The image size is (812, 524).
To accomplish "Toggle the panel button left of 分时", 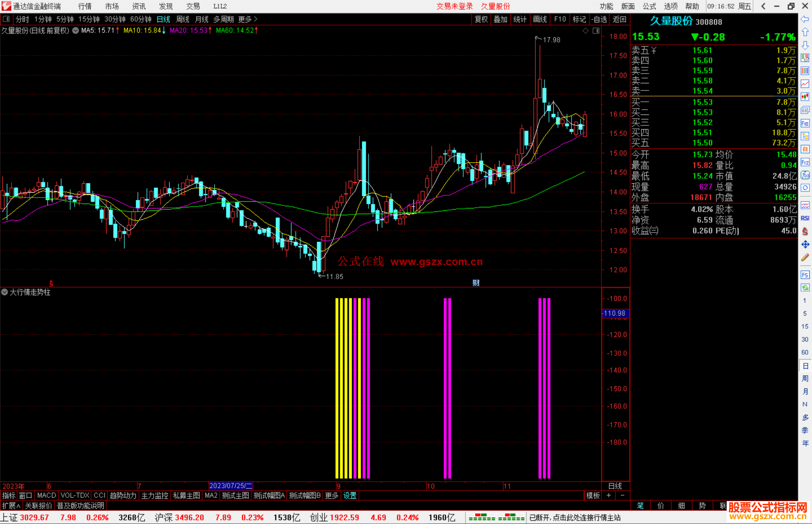I will pos(6,19).
